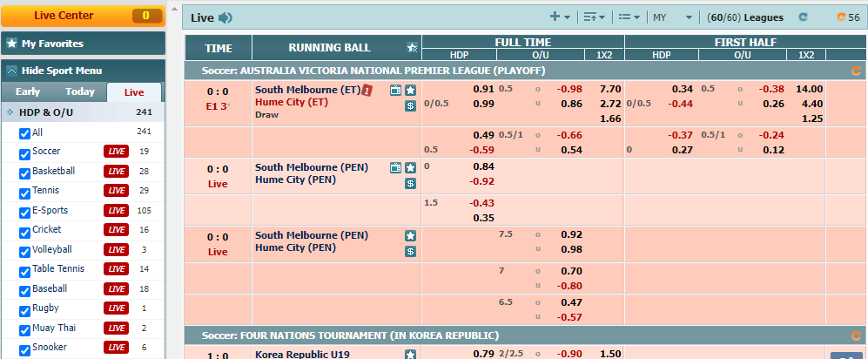This screenshot has height=359, width=868.
Task: Favorite the South Melbourne (ET) match star
Action: [x=410, y=90]
